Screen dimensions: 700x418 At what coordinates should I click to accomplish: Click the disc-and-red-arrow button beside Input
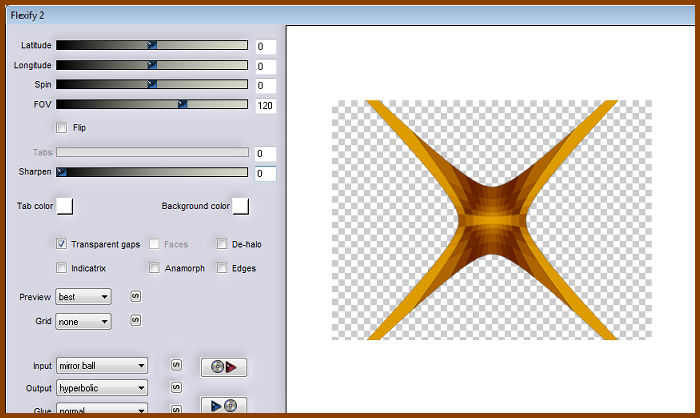coord(223,367)
